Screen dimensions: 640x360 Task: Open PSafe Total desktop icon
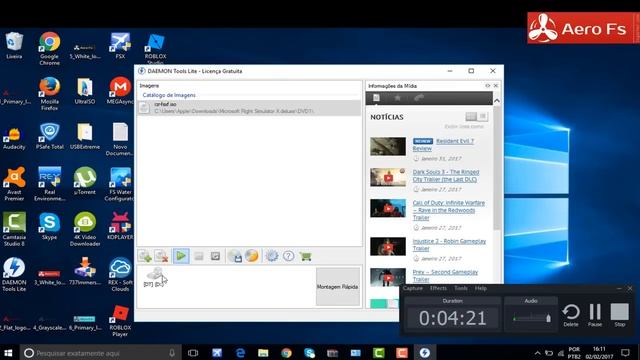tap(49, 136)
